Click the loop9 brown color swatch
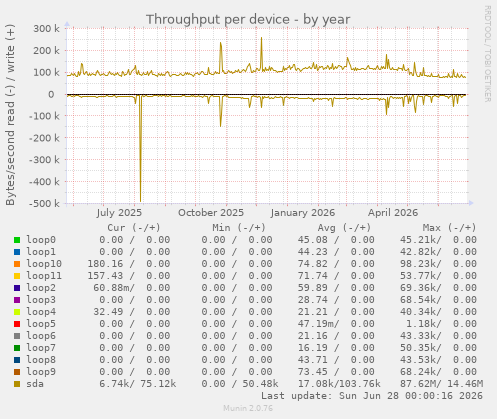The width and height of the screenshot is (497, 419). tap(17, 372)
